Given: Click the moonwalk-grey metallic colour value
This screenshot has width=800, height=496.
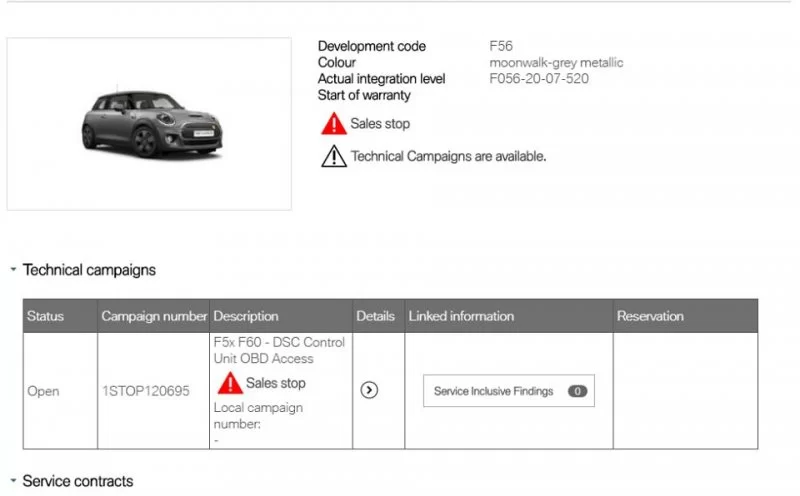Looking at the screenshot, I should click(x=556, y=63).
